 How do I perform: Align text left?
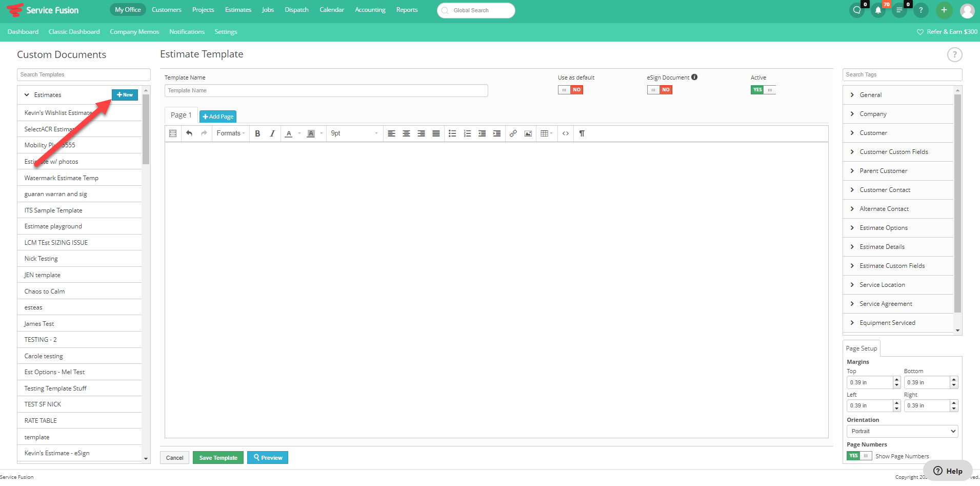pos(391,133)
